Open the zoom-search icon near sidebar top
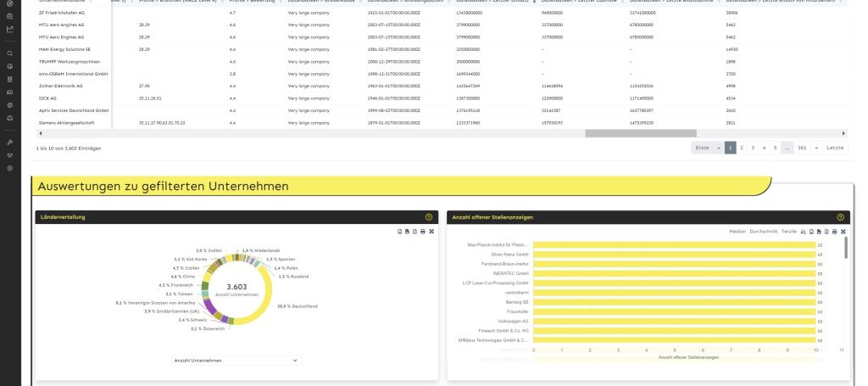This screenshot has height=386, width=868. point(10,17)
